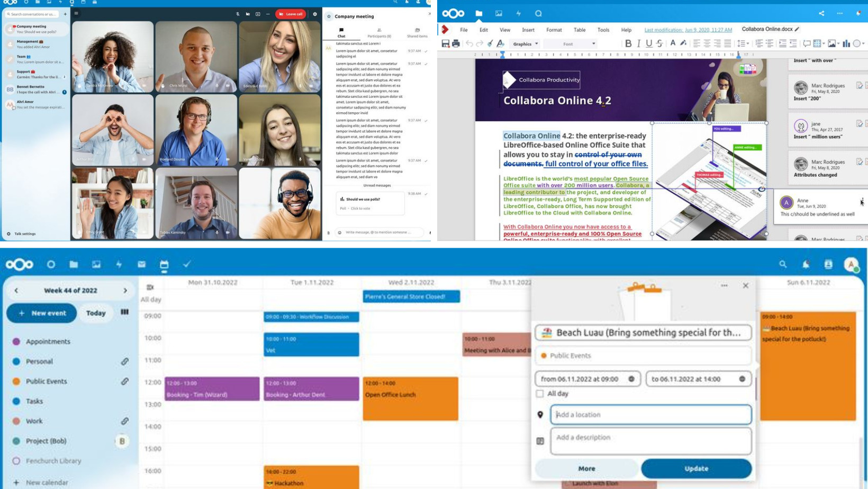
Task: Open Last modification link in Collabora
Action: 688,30
